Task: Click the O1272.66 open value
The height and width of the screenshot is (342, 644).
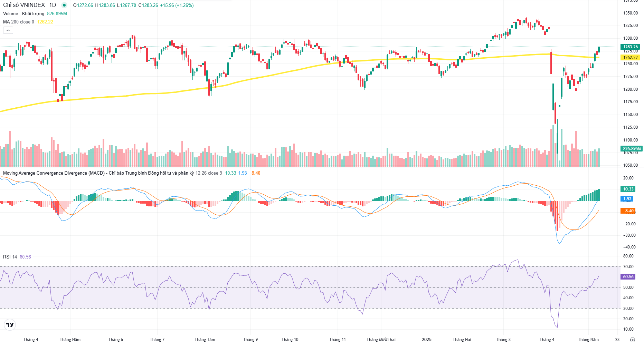Action: click(x=83, y=5)
